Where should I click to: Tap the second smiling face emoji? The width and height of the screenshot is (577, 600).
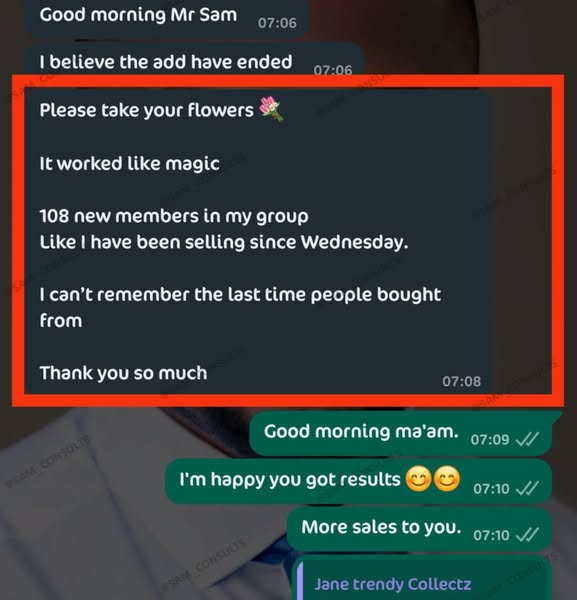click(447, 479)
